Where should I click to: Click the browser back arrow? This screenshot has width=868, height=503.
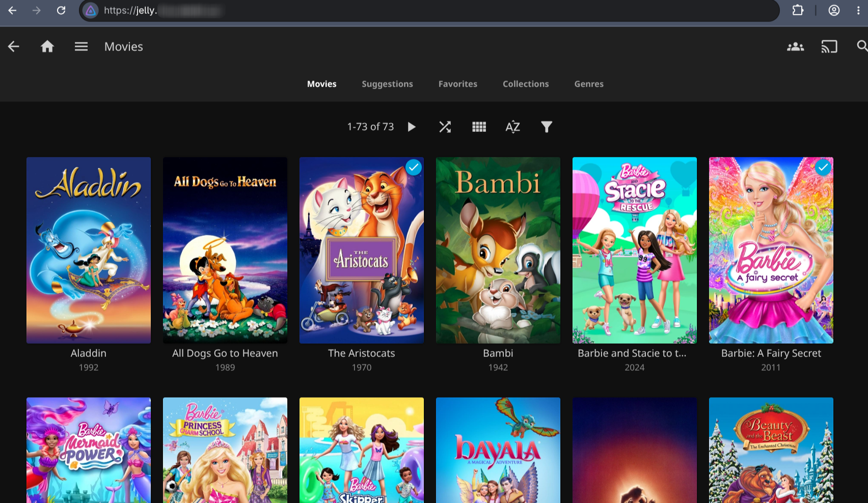[12, 10]
